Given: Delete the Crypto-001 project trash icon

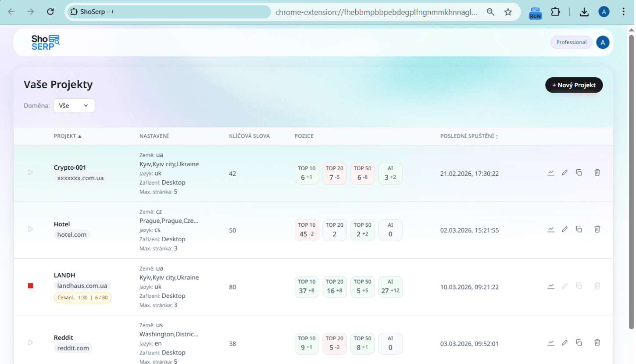Looking at the screenshot, I should [597, 173].
